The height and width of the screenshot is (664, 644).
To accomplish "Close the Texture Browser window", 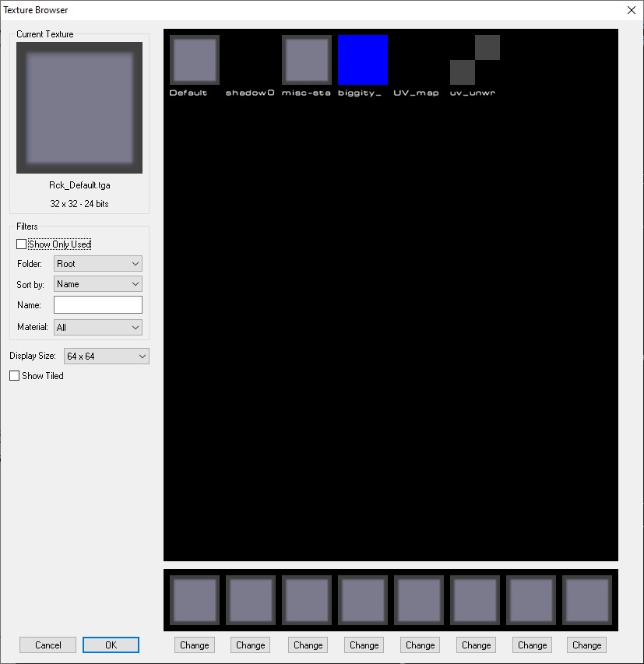I will 631,10.
